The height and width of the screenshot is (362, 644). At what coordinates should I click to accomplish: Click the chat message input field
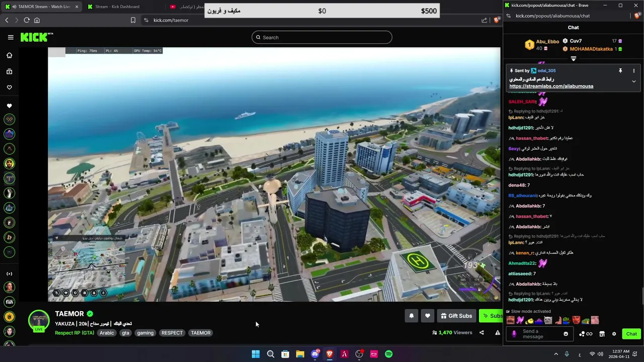coord(541,334)
